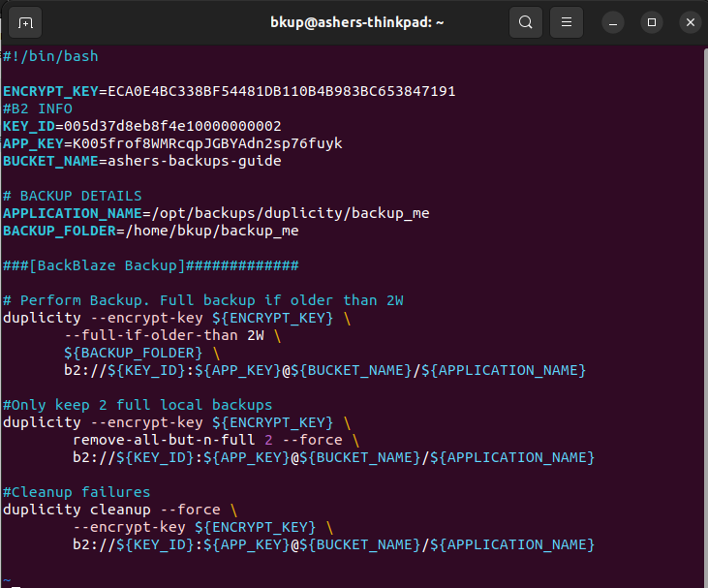Viewport: 708px width, 588px height.
Task: Click the # BACKUP DETAILS comment line
Action: pyautogui.click(x=73, y=196)
